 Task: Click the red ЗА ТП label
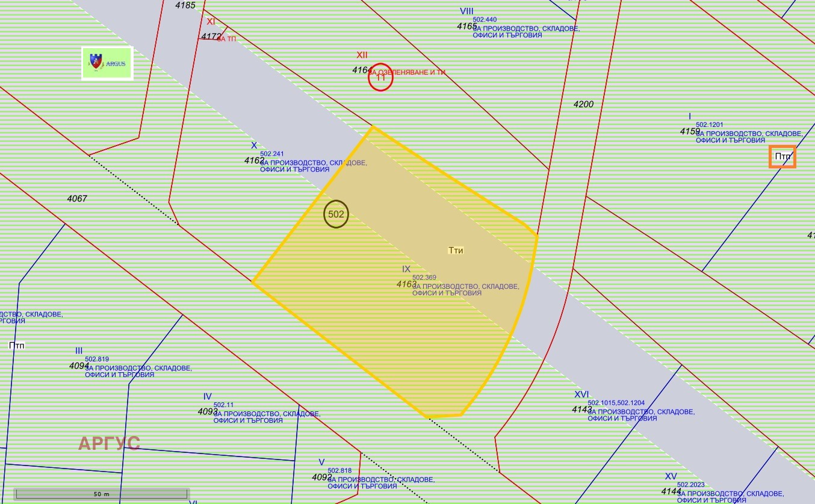coord(226,38)
